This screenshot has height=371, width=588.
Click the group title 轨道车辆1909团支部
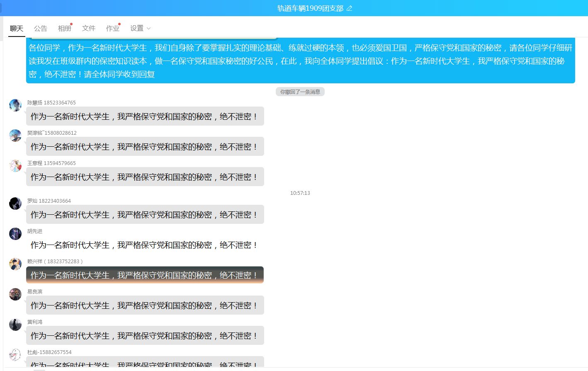310,8
